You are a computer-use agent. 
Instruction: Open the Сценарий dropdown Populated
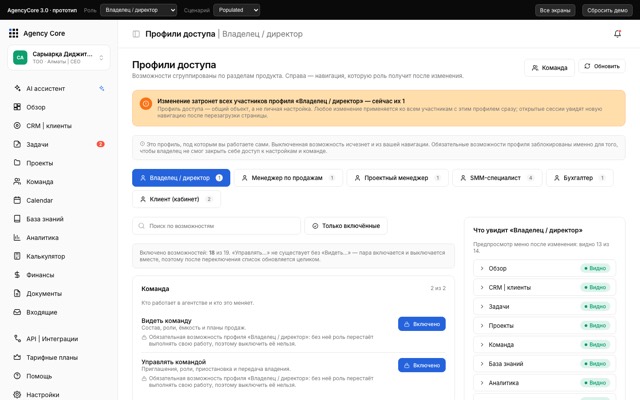coord(237,10)
